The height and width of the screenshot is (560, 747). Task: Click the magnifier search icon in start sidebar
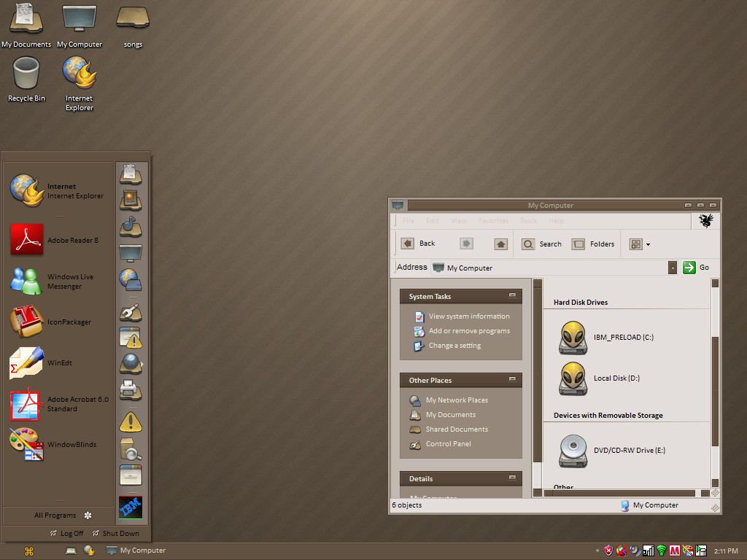(x=131, y=449)
